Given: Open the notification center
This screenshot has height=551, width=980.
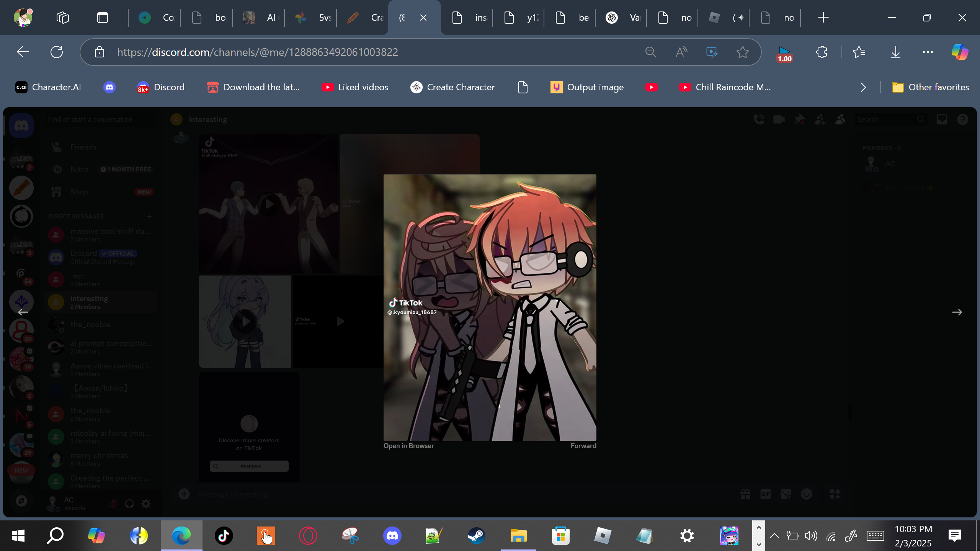Looking at the screenshot, I should pos(955,536).
